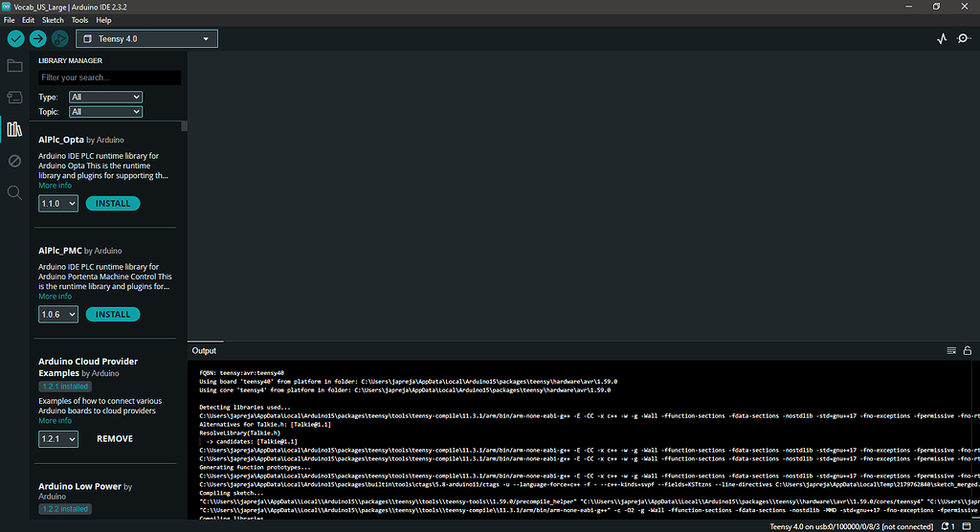This screenshot has height=532, width=980.
Task: Open the Tools menu
Action: coord(79,20)
